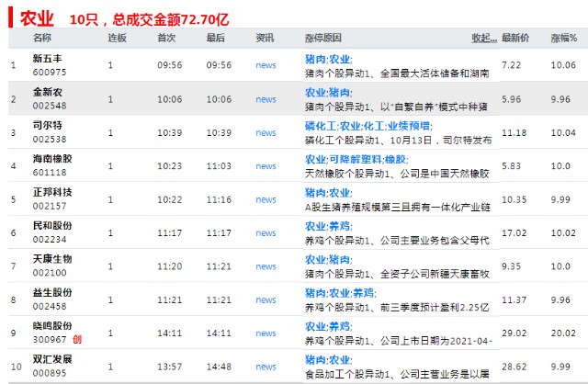The height and width of the screenshot is (384, 588).
Task: Click first time 13:57 cell
Action: (169, 367)
